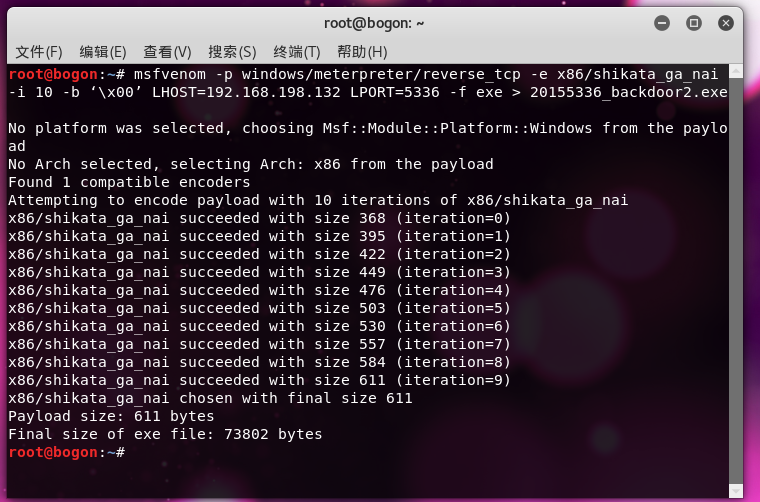
Task: Click the iteration=7 size 557 line
Action: point(259,344)
